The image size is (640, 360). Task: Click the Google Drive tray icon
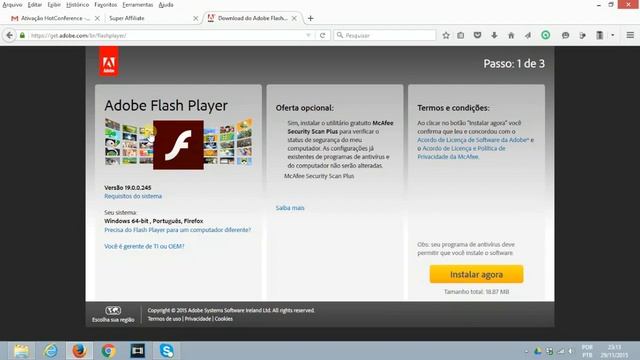click(538, 351)
